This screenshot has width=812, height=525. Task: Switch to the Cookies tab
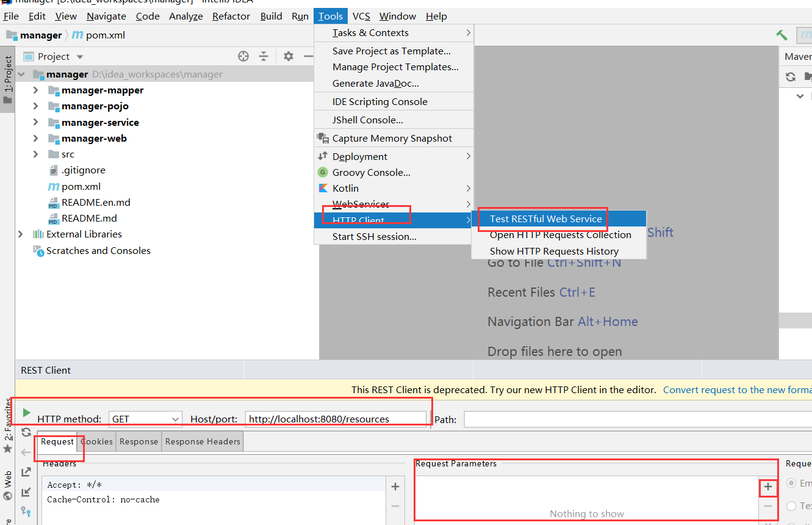tap(96, 442)
